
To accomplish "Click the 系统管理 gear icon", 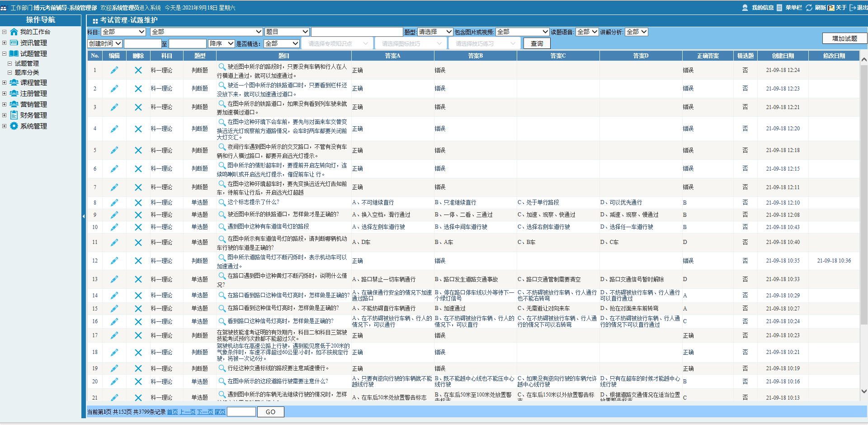I will tap(14, 126).
